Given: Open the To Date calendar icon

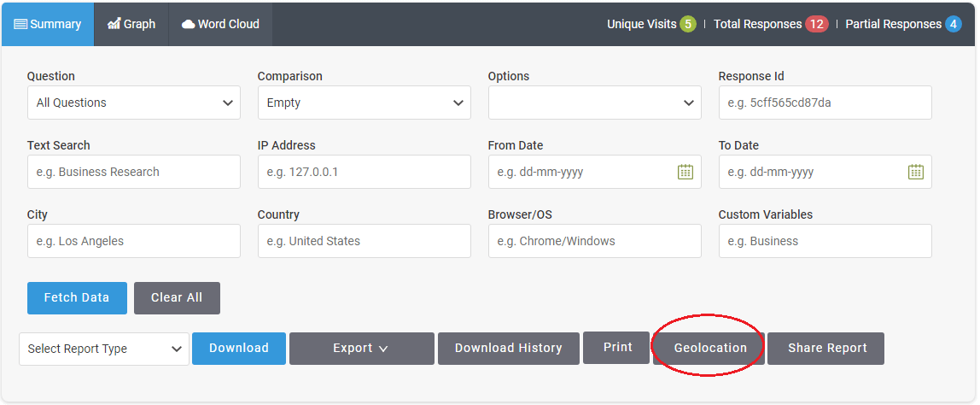Looking at the screenshot, I should point(916,172).
